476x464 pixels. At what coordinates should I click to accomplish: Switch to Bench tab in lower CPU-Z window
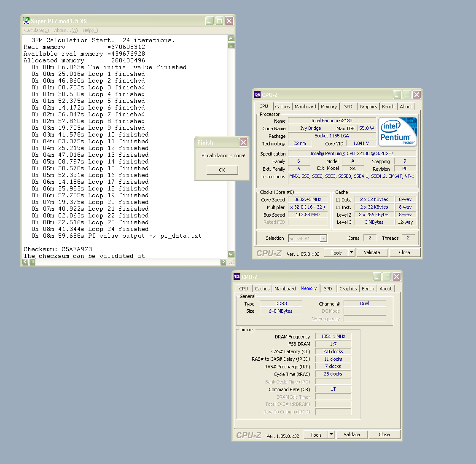[368, 289]
